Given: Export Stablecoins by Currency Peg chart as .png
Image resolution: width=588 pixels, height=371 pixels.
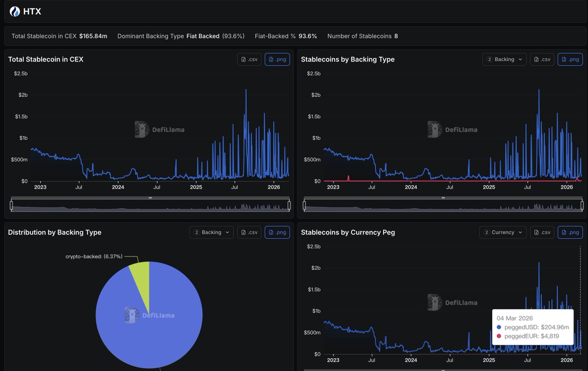Looking at the screenshot, I should tap(570, 232).
